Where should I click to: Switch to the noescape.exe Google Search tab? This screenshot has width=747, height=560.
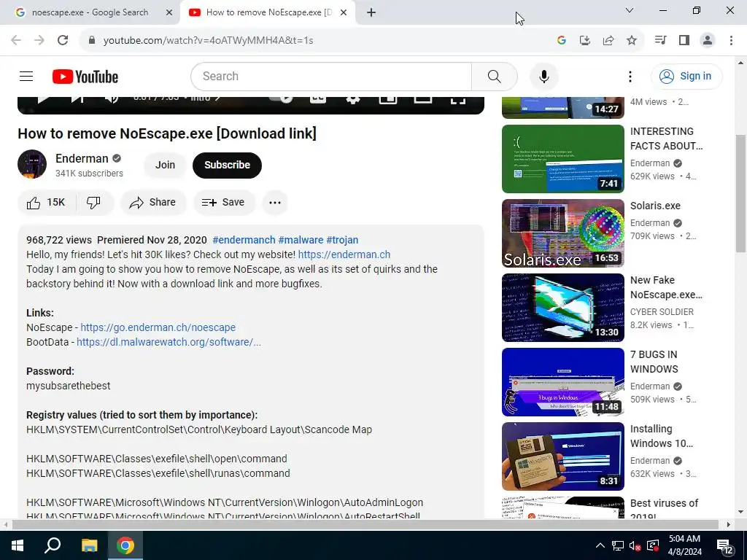90,12
